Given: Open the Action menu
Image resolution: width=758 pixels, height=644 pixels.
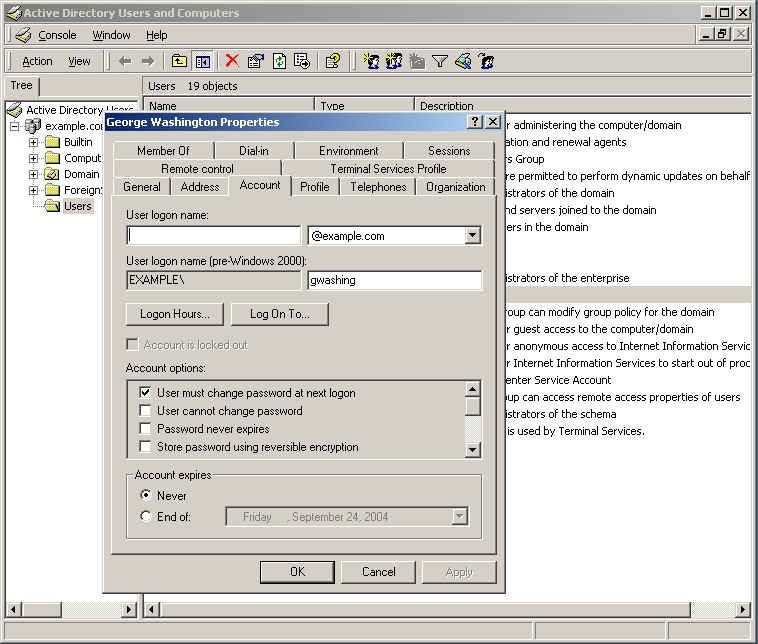Looking at the screenshot, I should tap(37, 61).
